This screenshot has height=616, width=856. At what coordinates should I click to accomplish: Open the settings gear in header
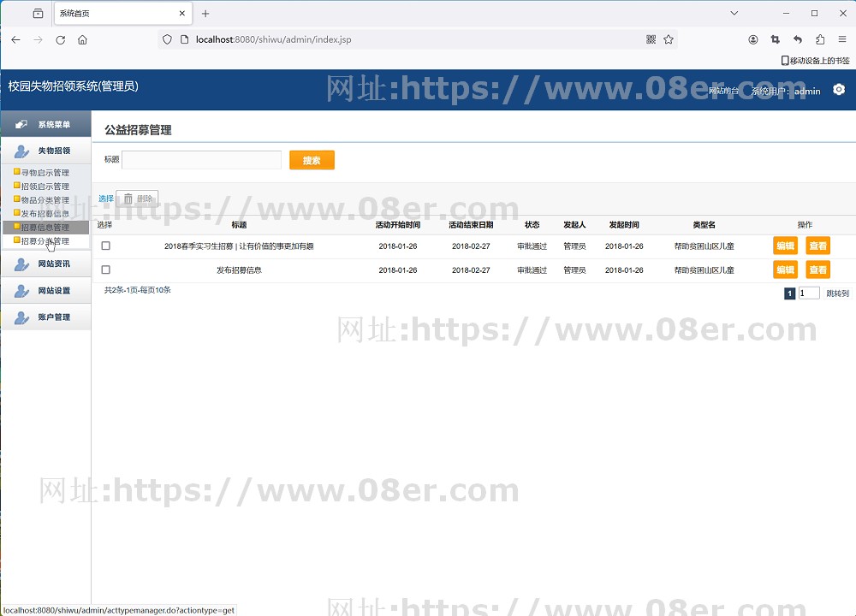click(839, 90)
